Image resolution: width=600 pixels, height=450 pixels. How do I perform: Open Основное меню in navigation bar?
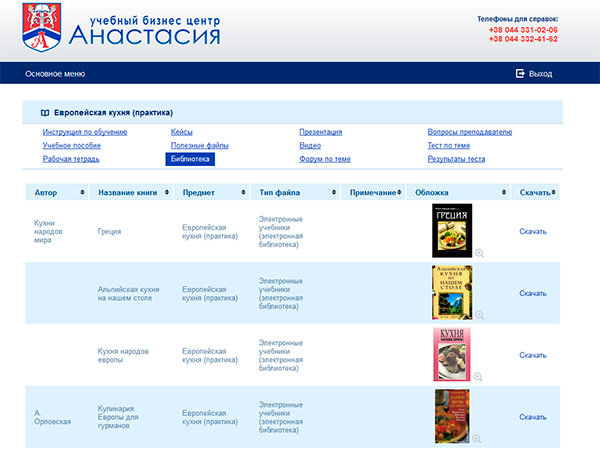55,74
